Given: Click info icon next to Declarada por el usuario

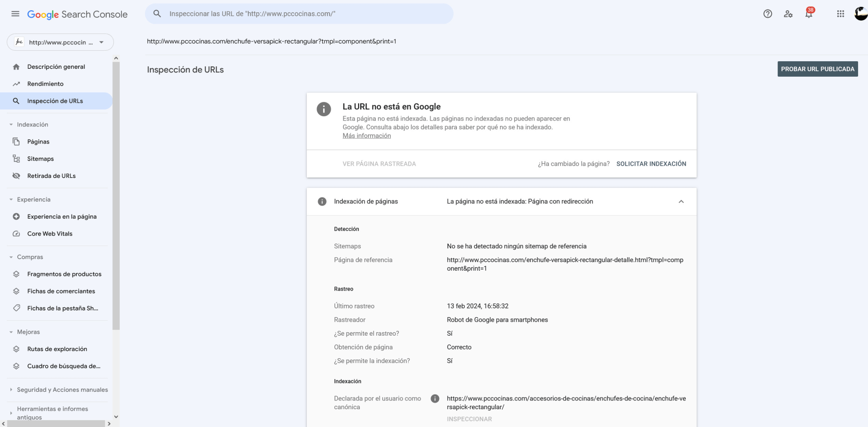Looking at the screenshot, I should [x=435, y=399].
